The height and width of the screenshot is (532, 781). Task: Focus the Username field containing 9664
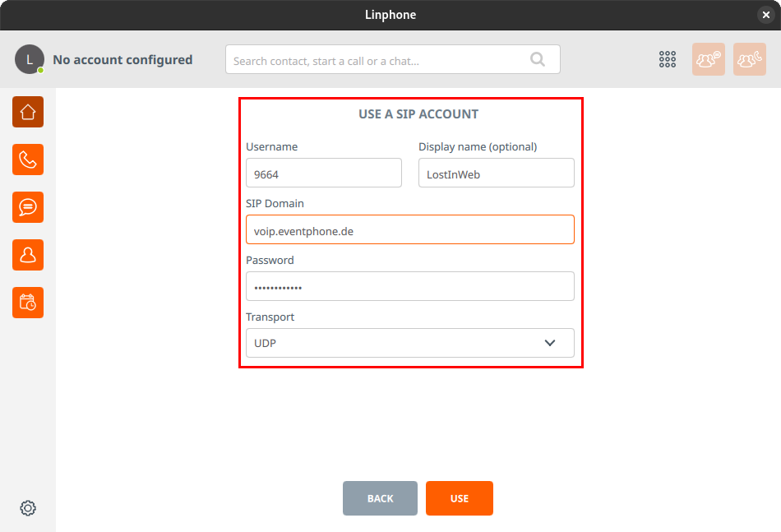(x=324, y=173)
